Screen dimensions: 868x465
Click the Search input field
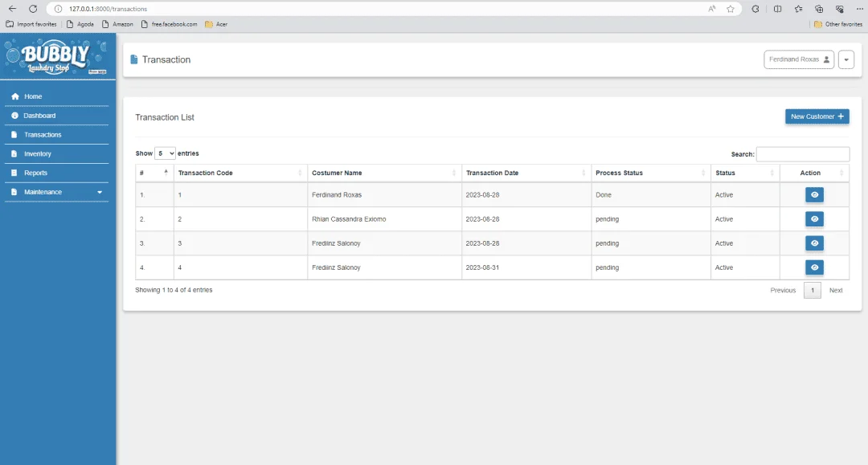(803, 154)
